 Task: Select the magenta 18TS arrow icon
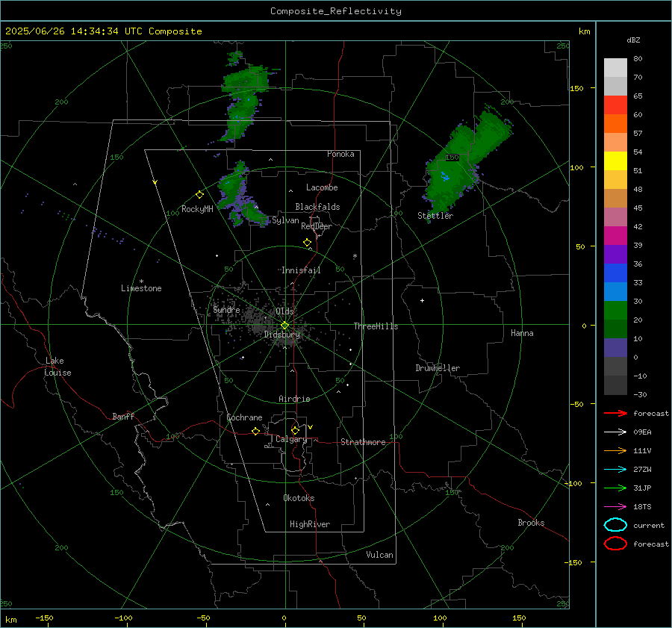(615, 507)
